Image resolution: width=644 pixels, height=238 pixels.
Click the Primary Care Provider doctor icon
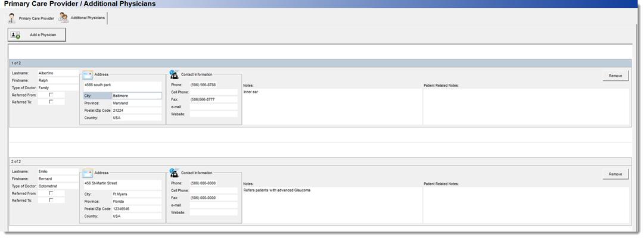coord(12,18)
